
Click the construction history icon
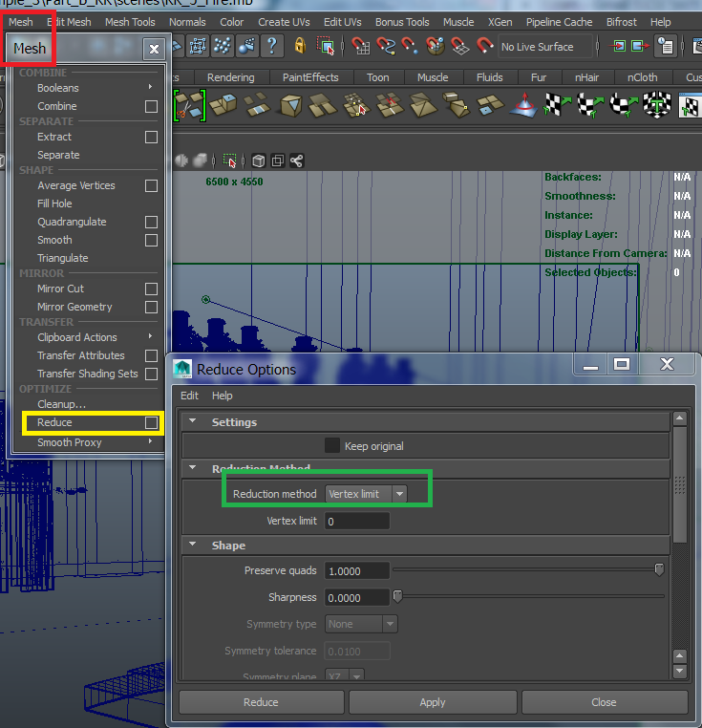point(665,46)
